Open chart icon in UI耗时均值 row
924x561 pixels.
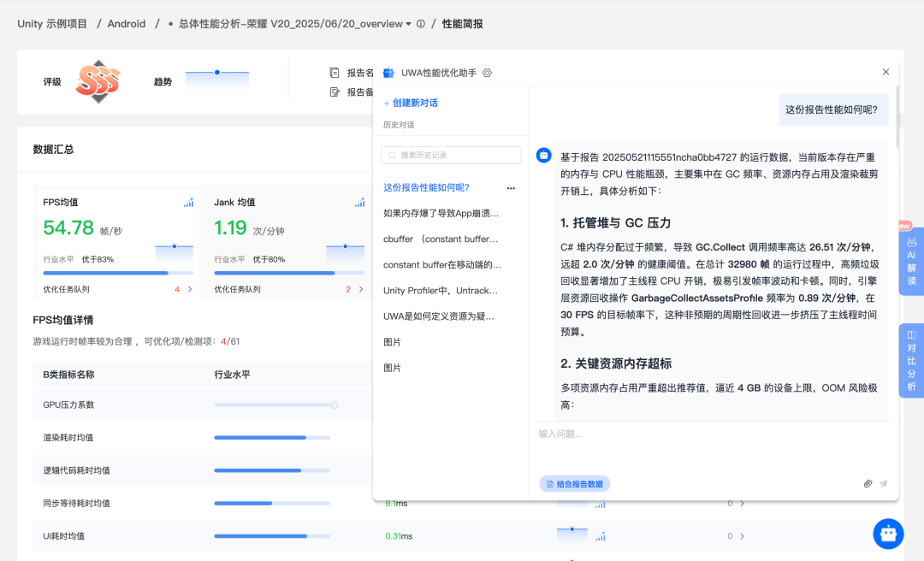coord(601,536)
